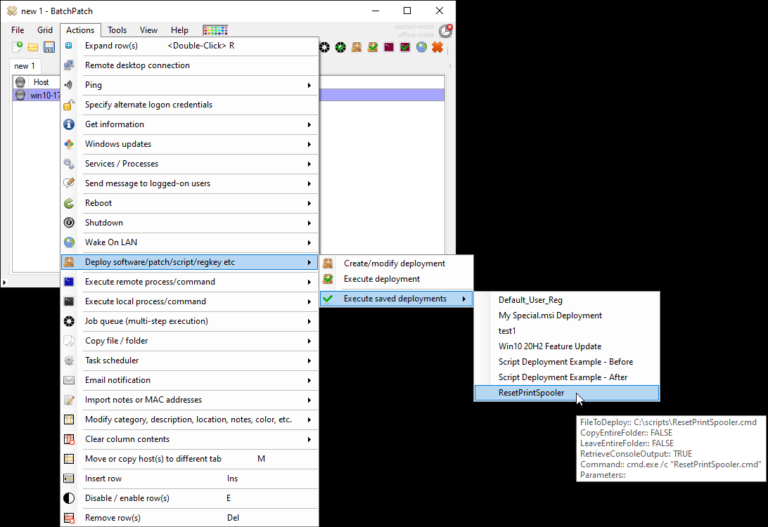Viewport: 768px width, 527px height.
Task: Toggle Disable / enable row(s)
Action: point(190,498)
